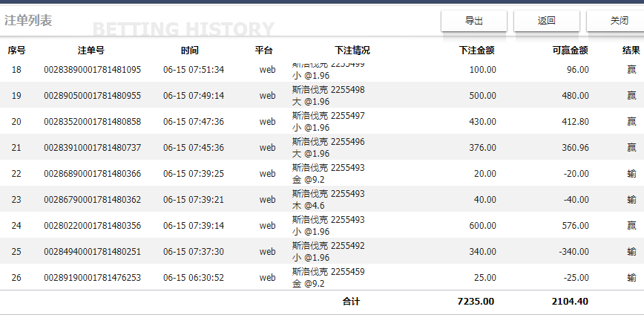The height and width of the screenshot is (315, 644).
Task: Click the 返回 back button
Action: 547,21
